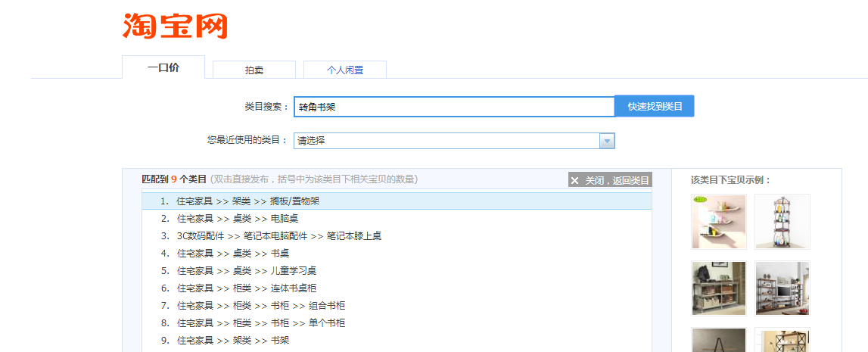Expand the recently used category dropdown arrow
Image resolution: width=868 pixels, height=352 pixels.
pos(606,141)
